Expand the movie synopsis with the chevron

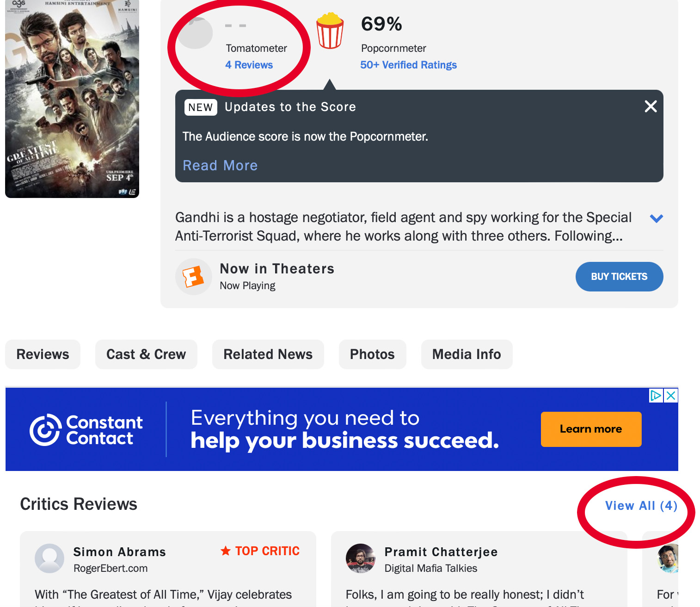pyautogui.click(x=656, y=218)
